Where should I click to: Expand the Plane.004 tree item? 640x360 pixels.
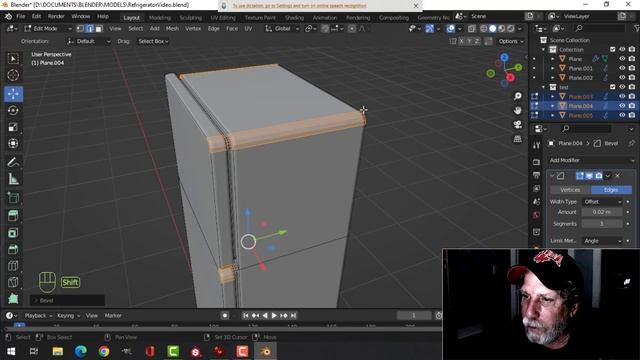553,106
